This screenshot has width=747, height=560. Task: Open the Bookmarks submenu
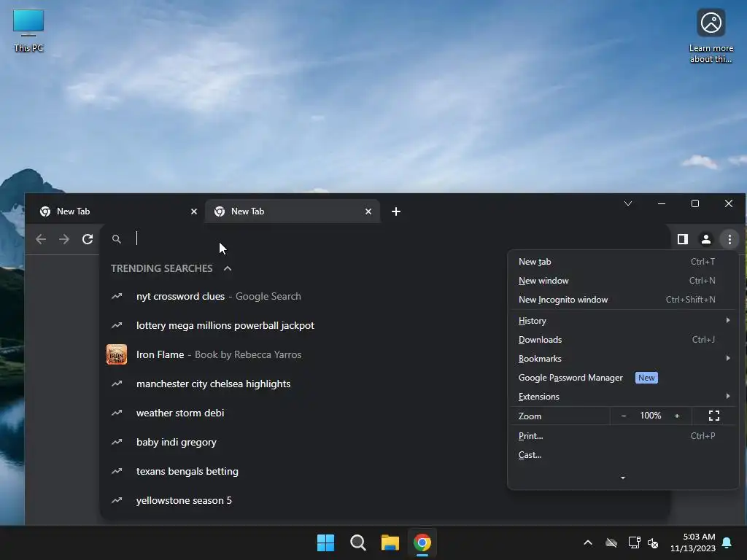coord(623,359)
